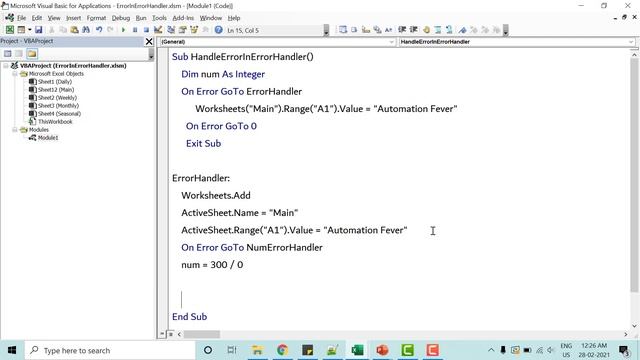Run the macro with the green play icon
The image size is (640, 360).
point(123,30)
